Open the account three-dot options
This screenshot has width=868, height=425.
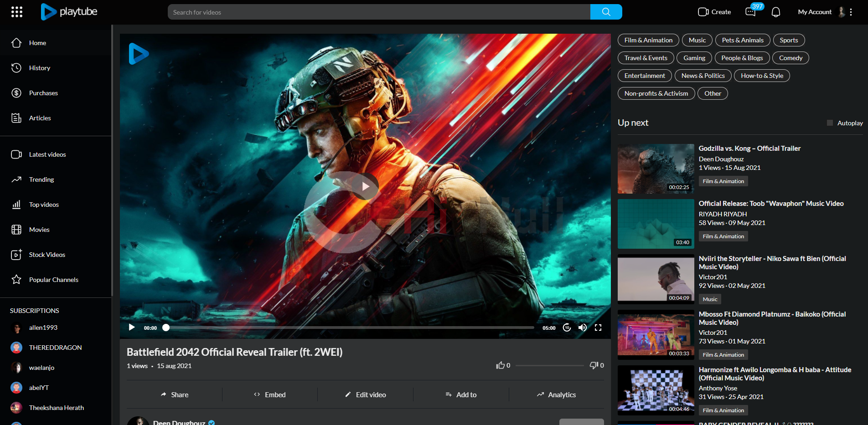point(851,12)
